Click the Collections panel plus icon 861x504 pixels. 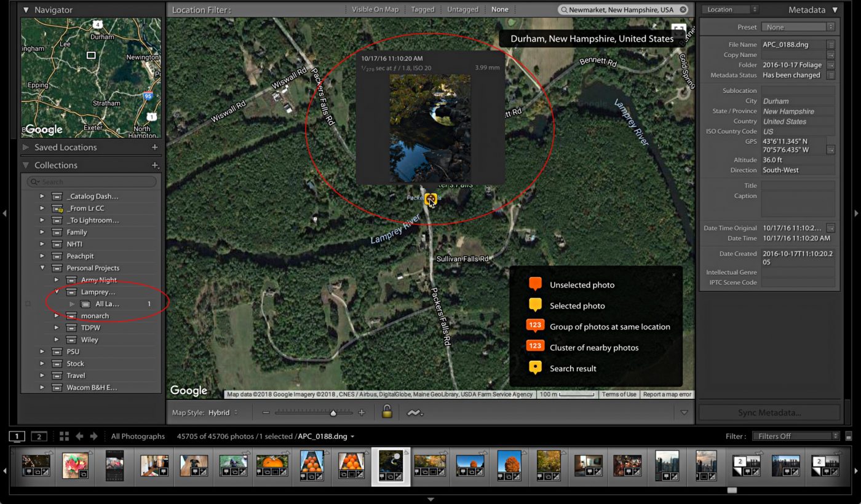[x=155, y=165]
